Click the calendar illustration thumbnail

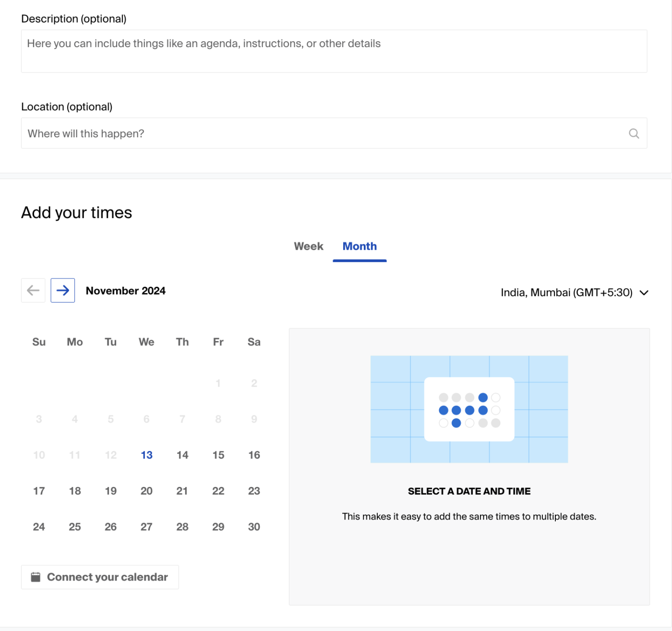coord(469,409)
